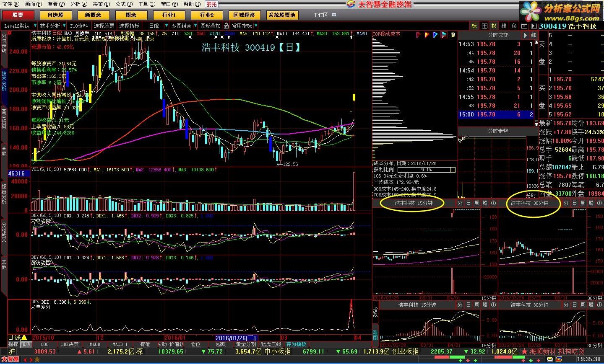Viewport: 604px width, 364px height.
Task: Click 选择股票 toolbar item
Action: tap(104, 26)
